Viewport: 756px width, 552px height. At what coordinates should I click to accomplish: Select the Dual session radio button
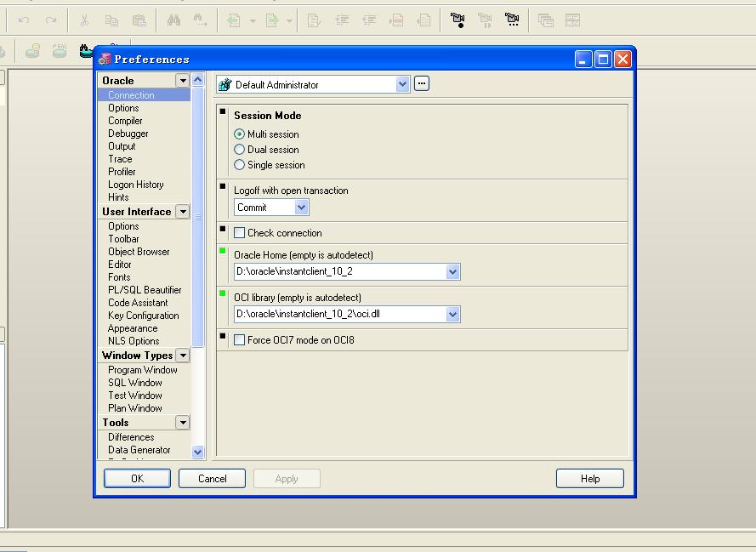coord(239,150)
